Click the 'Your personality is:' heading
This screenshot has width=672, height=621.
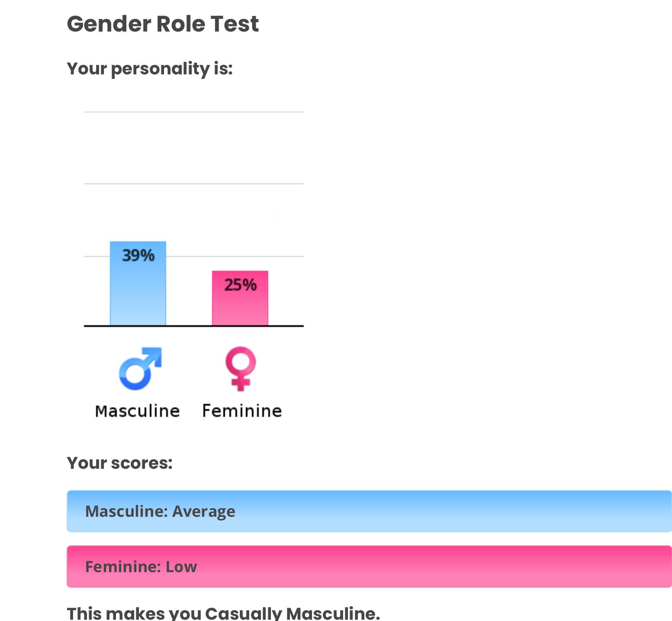click(x=150, y=69)
